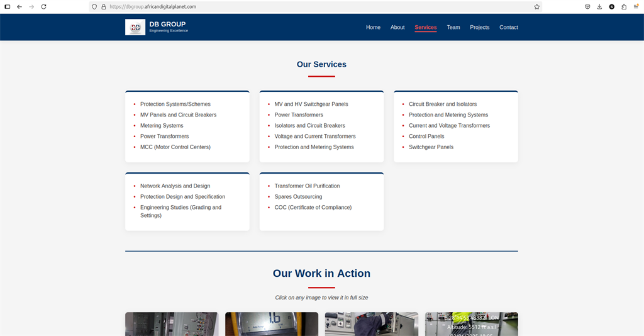The image size is (644, 336).
Task: Open the Contact link in header
Action: [x=509, y=27]
